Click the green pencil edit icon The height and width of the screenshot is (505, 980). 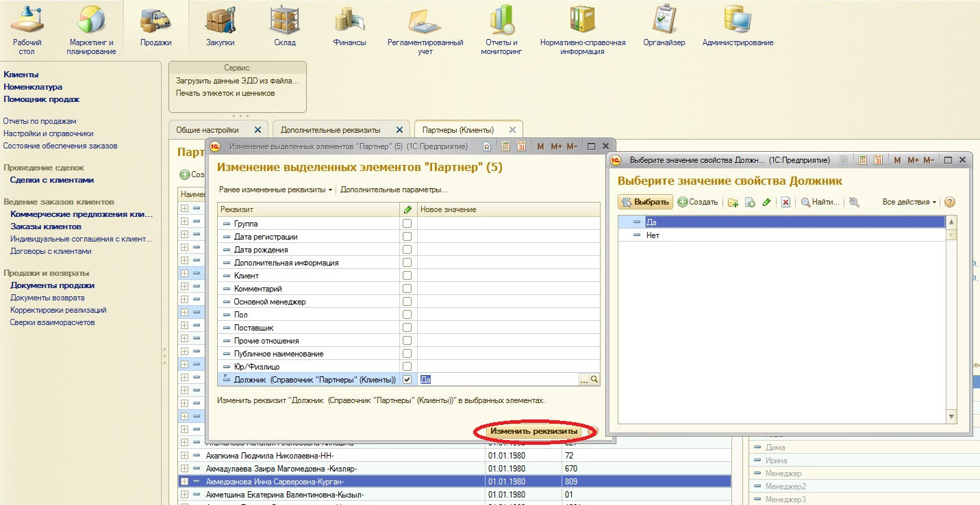767,203
